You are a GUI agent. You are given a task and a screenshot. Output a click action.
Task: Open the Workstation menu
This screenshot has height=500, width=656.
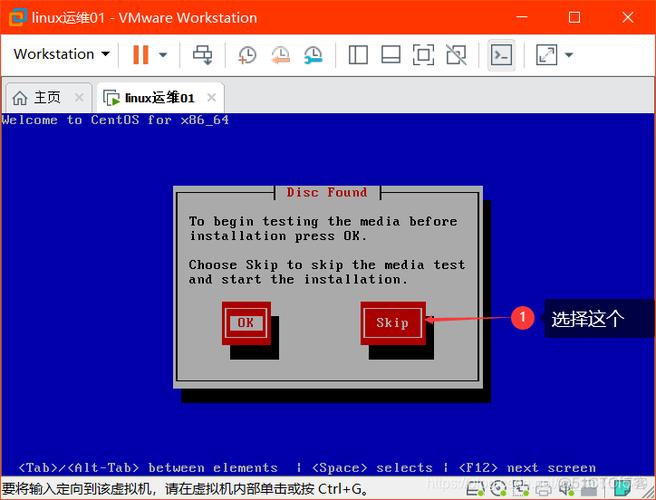click(61, 54)
